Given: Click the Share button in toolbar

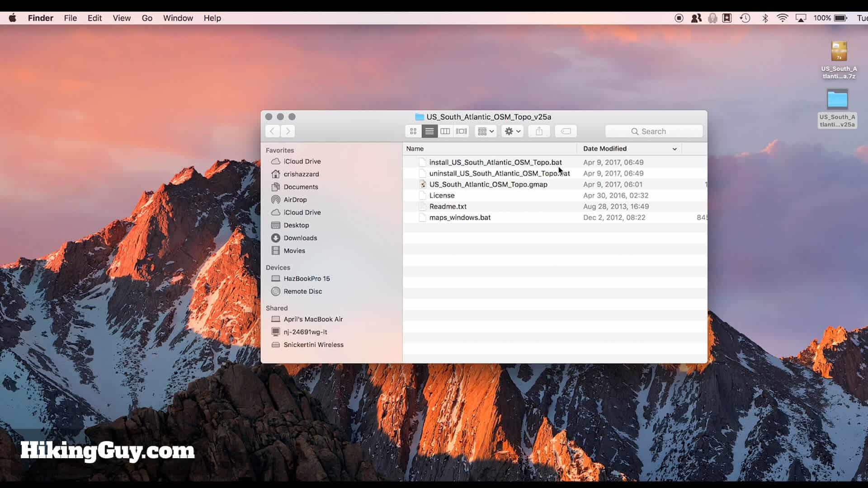Looking at the screenshot, I should click(539, 131).
